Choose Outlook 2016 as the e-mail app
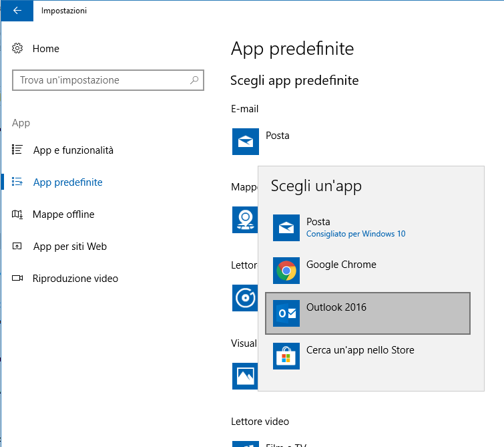 pyautogui.click(x=368, y=313)
